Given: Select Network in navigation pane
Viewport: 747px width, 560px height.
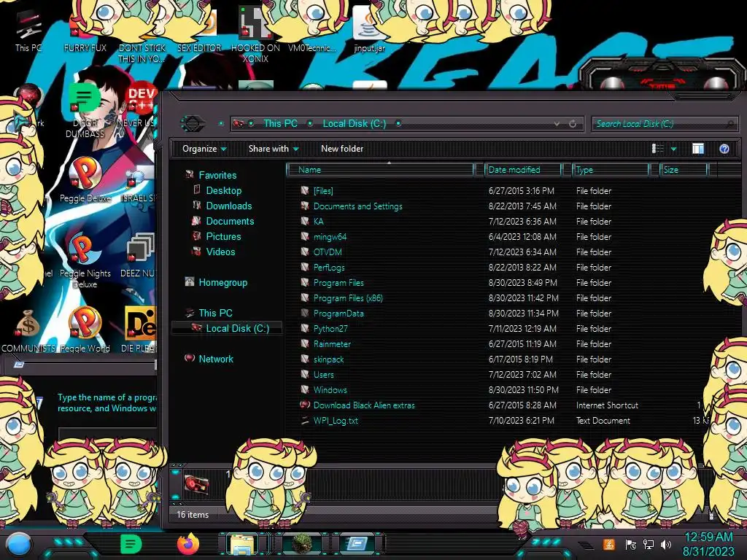Looking at the screenshot, I should click(215, 359).
